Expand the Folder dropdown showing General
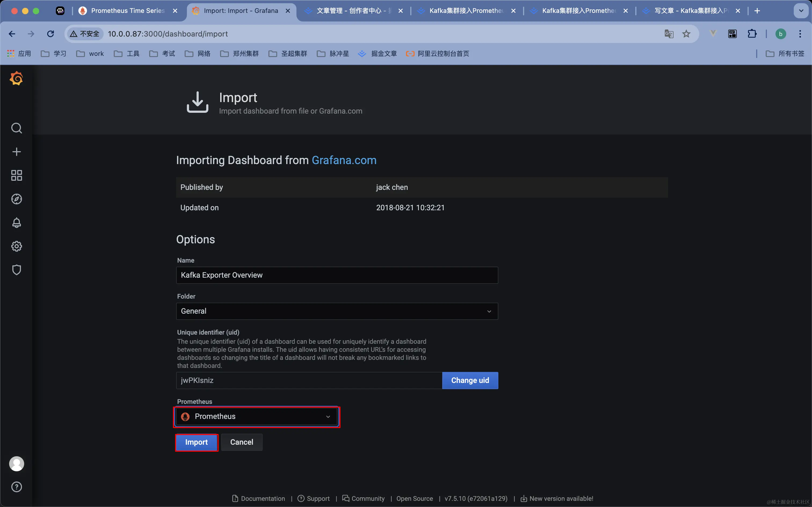The height and width of the screenshot is (507, 812). [337, 311]
